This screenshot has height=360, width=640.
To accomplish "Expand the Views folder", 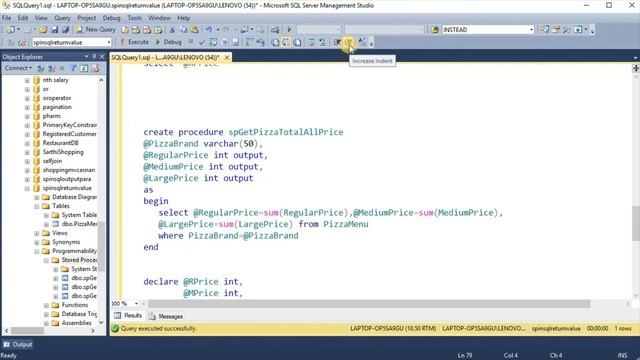I will point(37,233).
